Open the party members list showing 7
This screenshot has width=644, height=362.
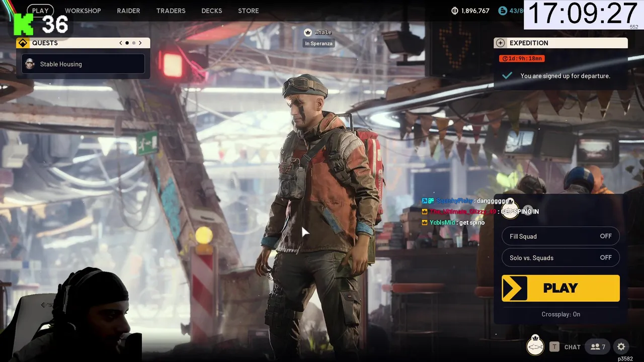point(598,346)
